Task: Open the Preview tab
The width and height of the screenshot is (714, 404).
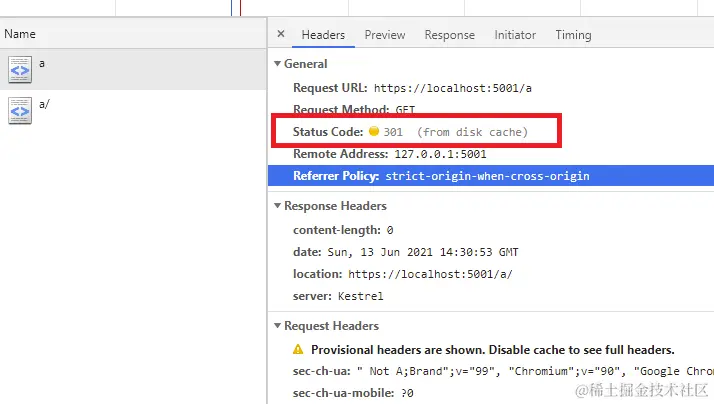Action: (385, 35)
